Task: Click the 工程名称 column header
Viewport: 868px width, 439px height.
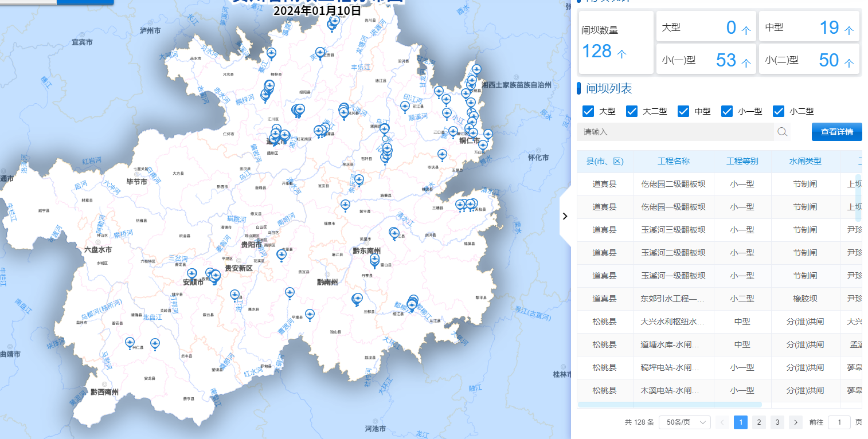Action: point(674,161)
